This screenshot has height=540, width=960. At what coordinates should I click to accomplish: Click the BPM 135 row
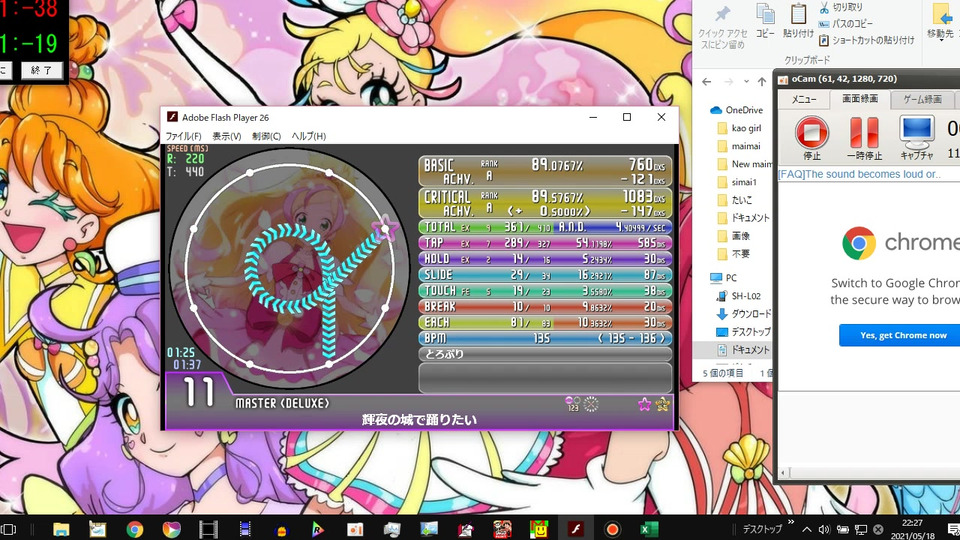(x=545, y=339)
